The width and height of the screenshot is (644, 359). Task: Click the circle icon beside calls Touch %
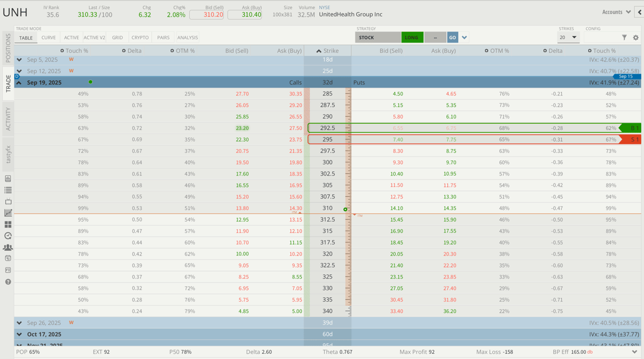point(62,51)
